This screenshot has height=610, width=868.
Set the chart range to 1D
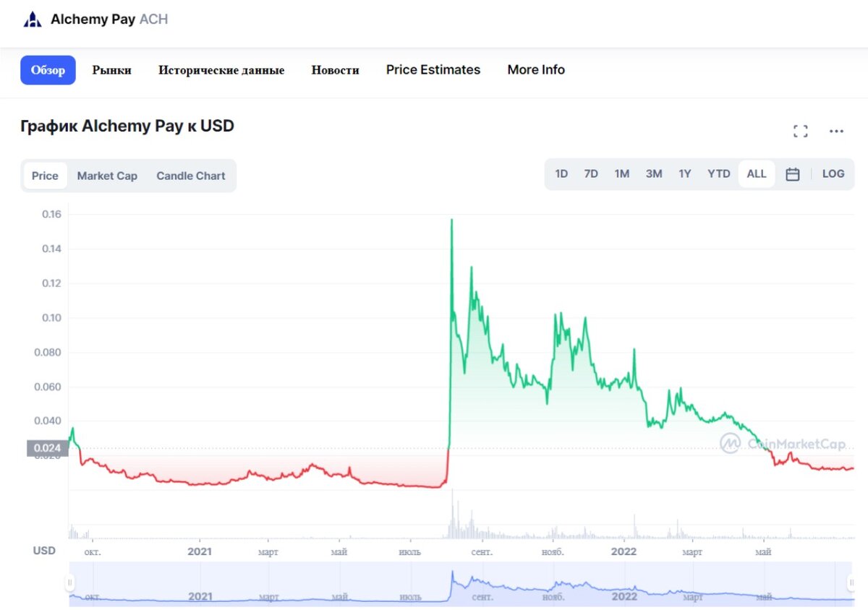[x=561, y=174]
